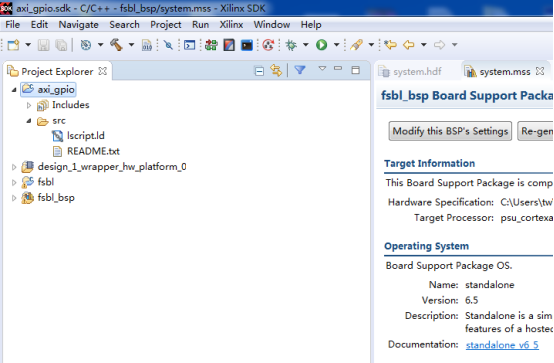
Task: Open the terminal console toolbar icon
Action: (x=189, y=45)
